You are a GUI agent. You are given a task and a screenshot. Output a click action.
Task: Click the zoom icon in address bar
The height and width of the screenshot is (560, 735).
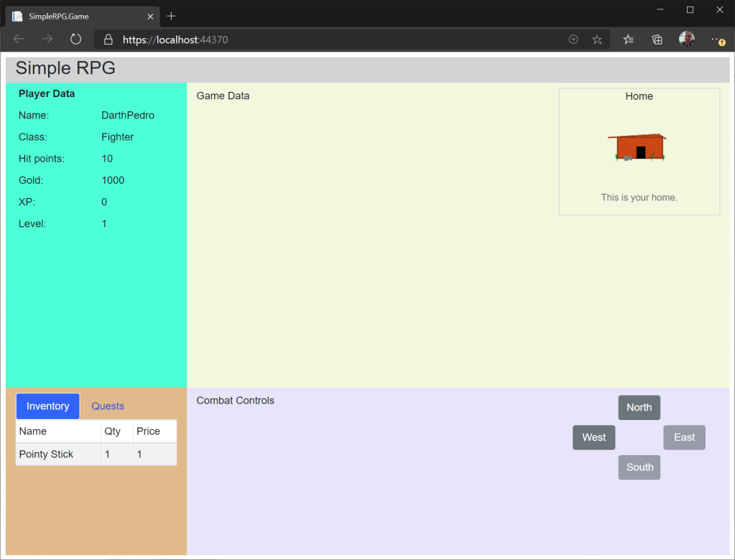pos(573,39)
